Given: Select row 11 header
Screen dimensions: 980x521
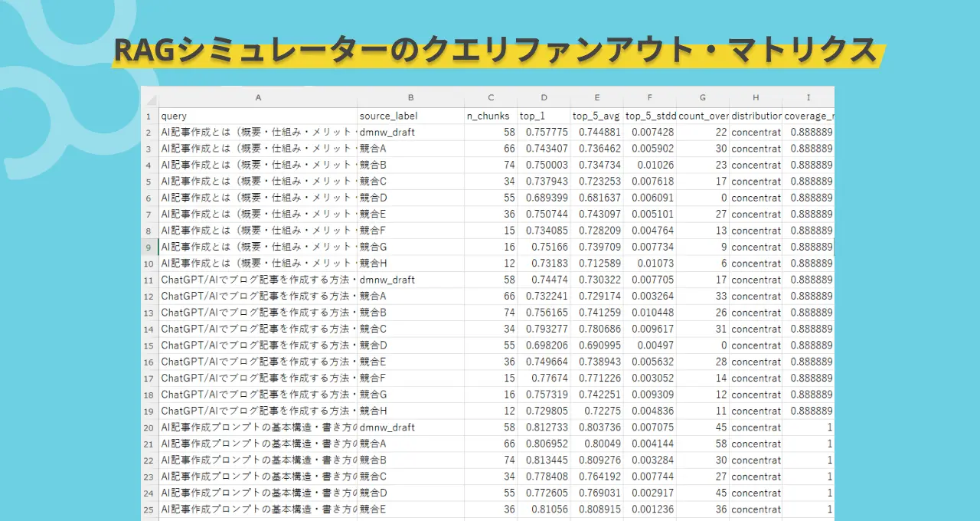Looking at the screenshot, I should tap(150, 280).
